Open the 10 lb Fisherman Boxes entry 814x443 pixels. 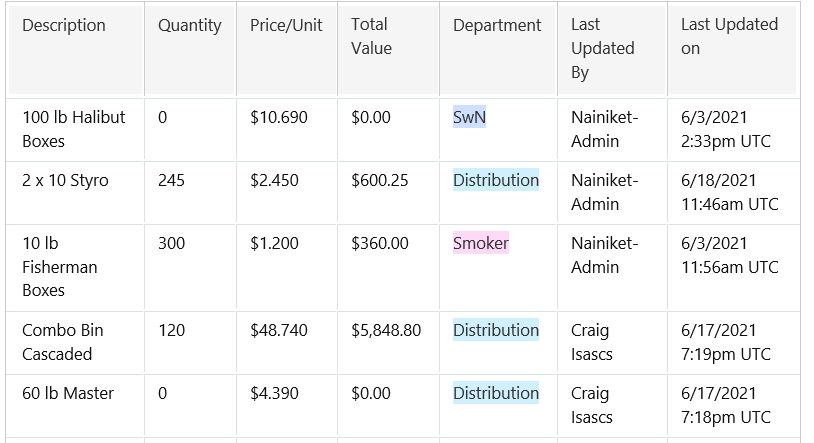59,267
